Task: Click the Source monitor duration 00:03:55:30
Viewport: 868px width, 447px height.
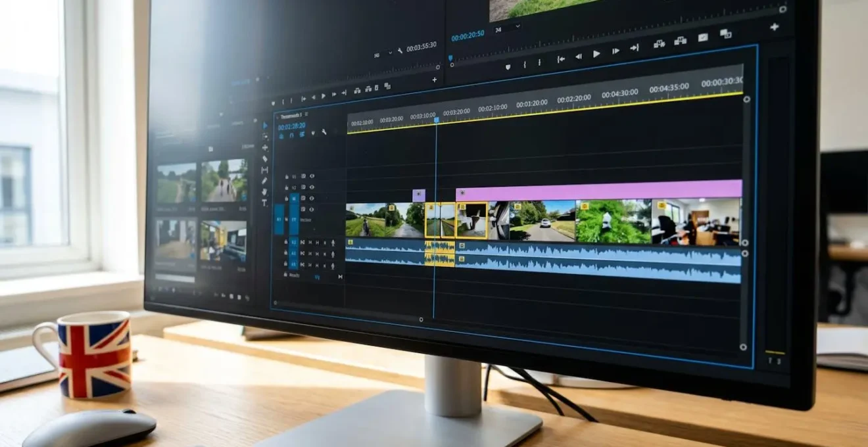Action: (x=422, y=47)
